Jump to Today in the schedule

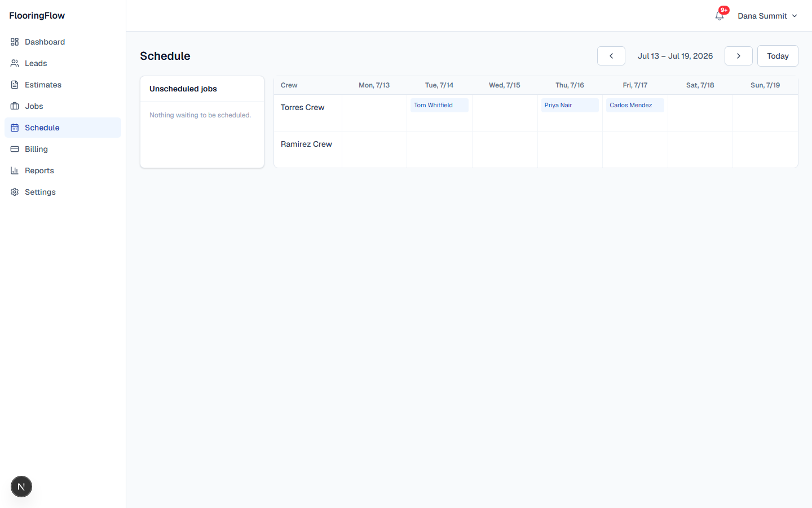(778, 56)
